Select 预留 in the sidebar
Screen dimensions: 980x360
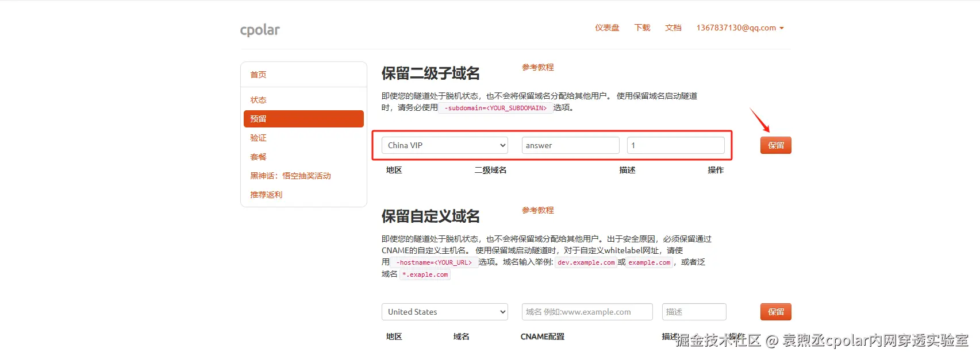pyautogui.click(x=303, y=119)
